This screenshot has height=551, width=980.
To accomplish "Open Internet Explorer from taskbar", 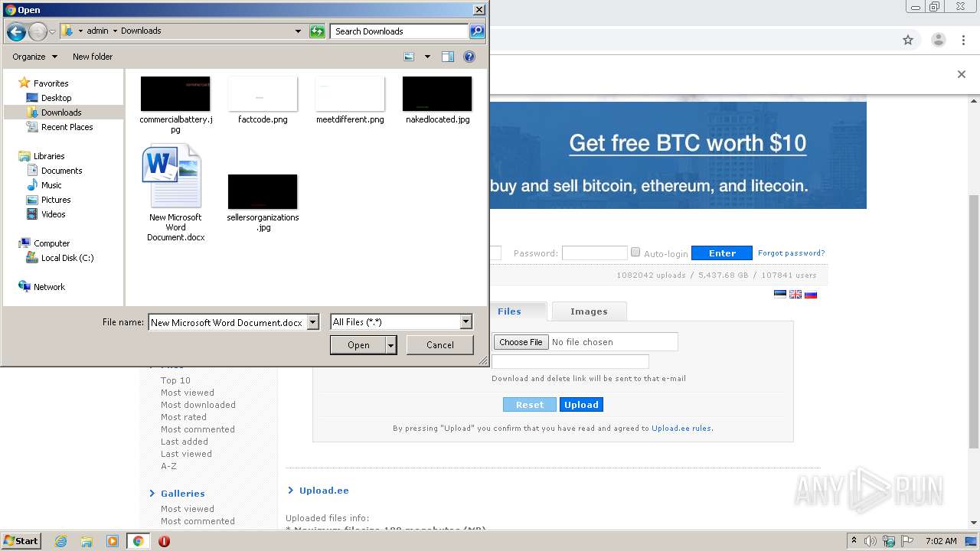I will [x=60, y=541].
